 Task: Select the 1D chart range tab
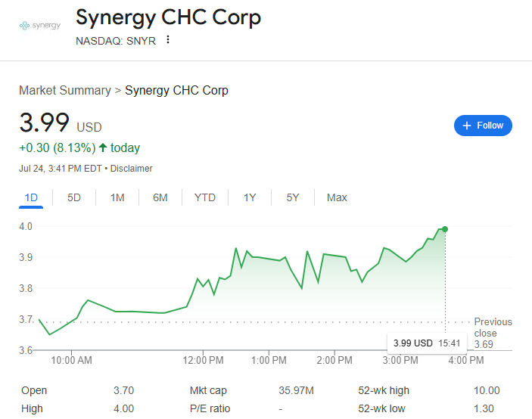[x=31, y=197]
